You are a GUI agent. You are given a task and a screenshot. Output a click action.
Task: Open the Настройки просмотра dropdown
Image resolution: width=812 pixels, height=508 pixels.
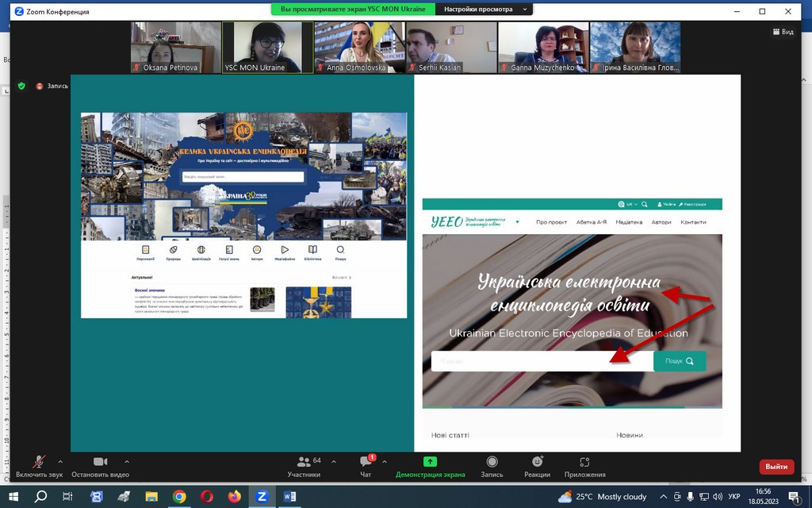pos(484,10)
